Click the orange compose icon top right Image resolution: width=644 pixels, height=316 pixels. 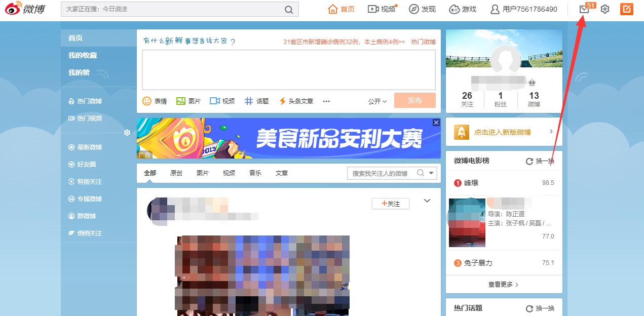[x=626, y=9]
